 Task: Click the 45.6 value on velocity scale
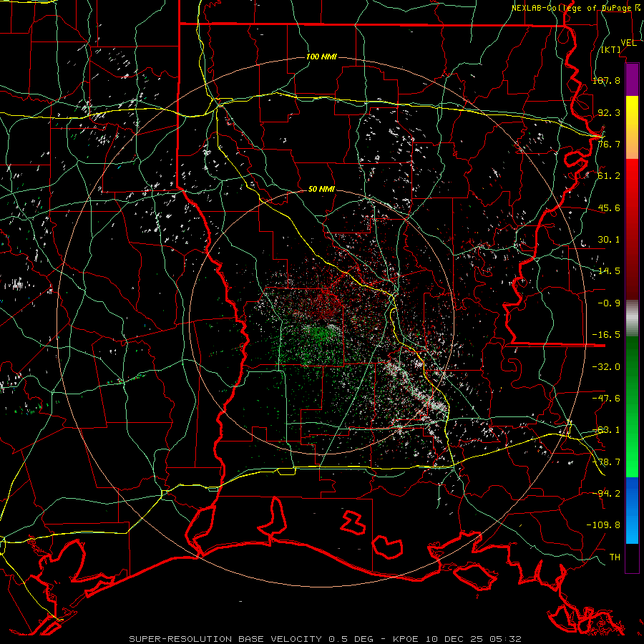point(609,208)
